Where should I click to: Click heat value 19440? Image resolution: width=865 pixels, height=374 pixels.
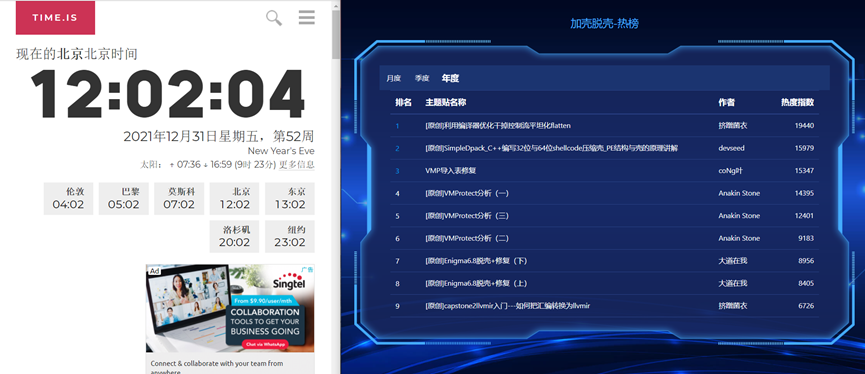[804, 126]
